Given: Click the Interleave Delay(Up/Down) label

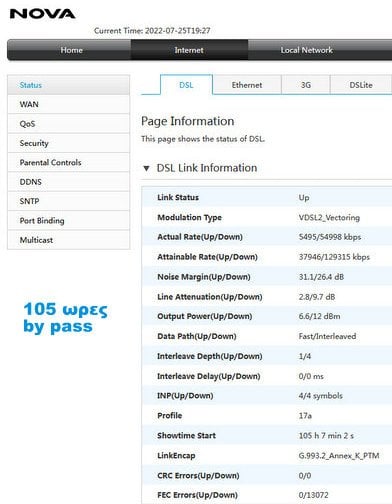Looking at the screenshot, I should 209,376.
